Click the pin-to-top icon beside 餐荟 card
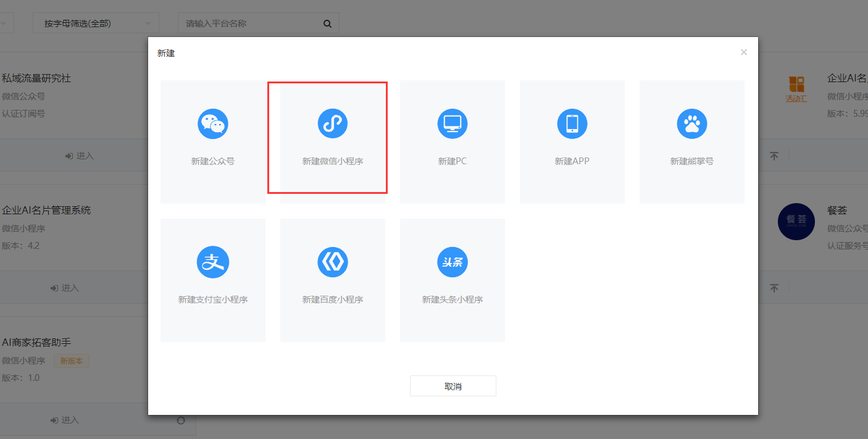 tap(774, 288)
